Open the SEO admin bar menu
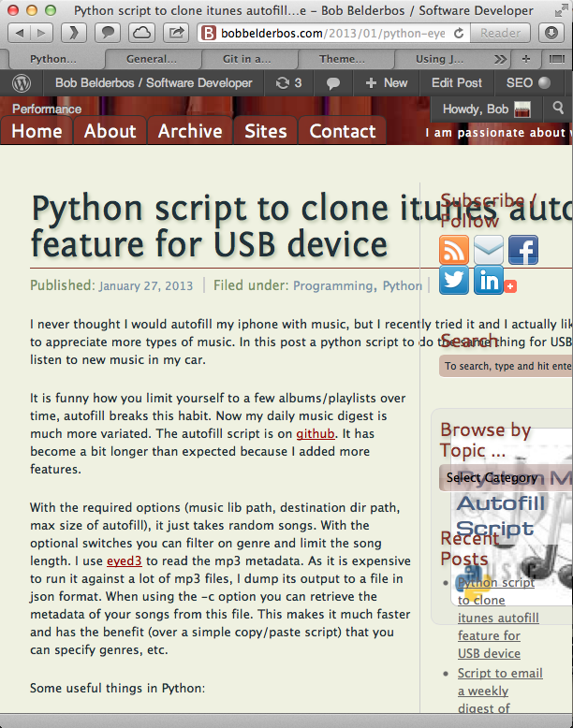The height and width of the screenshot is (728, 573). (528, 83)
